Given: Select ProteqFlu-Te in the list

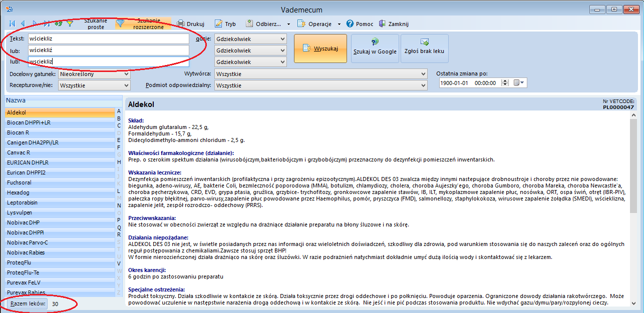Looking at the screenshot, I should pos(60,272).
